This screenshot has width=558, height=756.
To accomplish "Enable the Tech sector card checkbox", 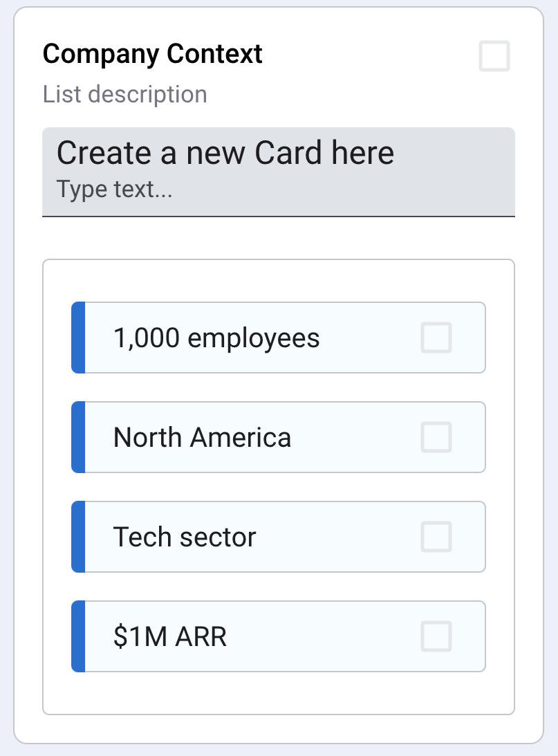I will point(436,537).
